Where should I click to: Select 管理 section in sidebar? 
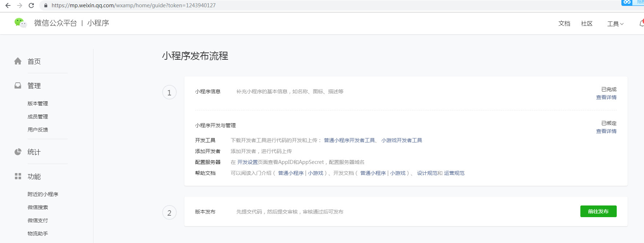pos(34,86)
